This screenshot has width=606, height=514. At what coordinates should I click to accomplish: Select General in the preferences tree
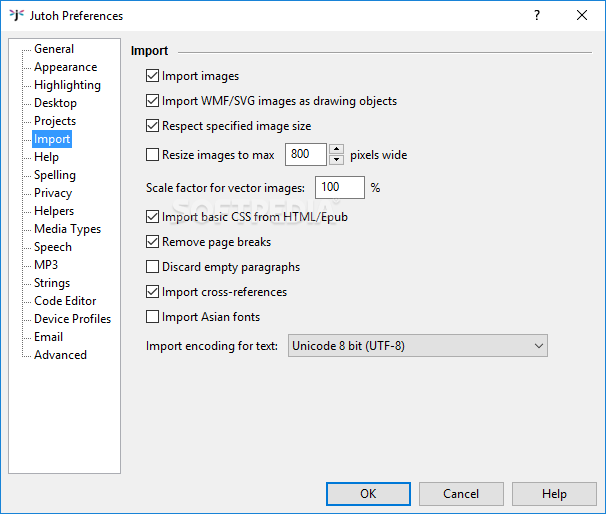(x=54, y=49)
